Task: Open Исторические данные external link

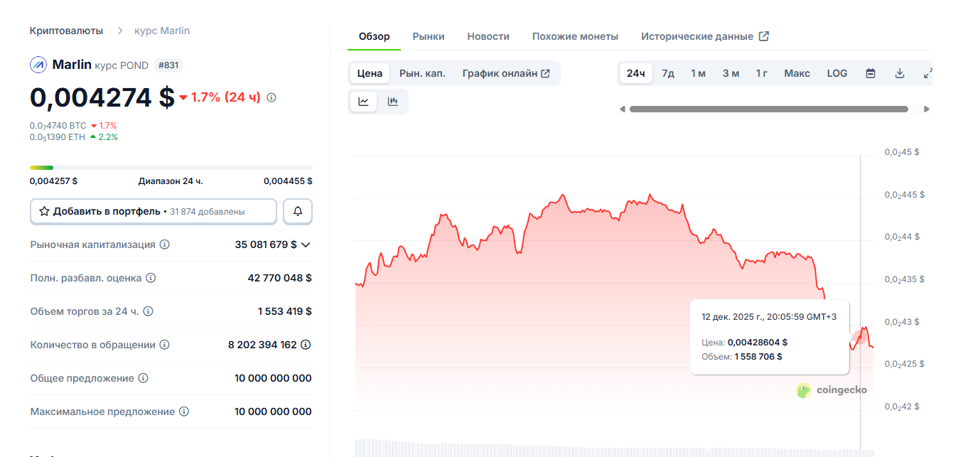Action: point(704,36)
